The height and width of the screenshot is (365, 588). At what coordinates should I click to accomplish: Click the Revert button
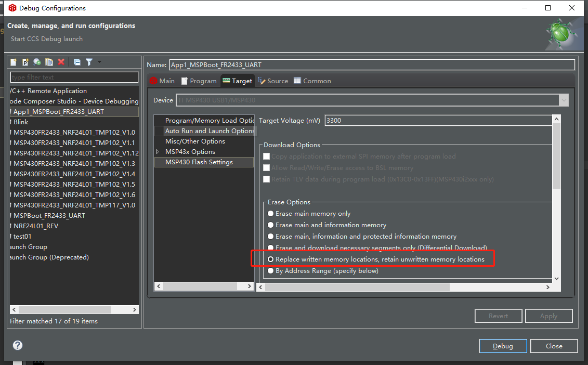(499, 316)
